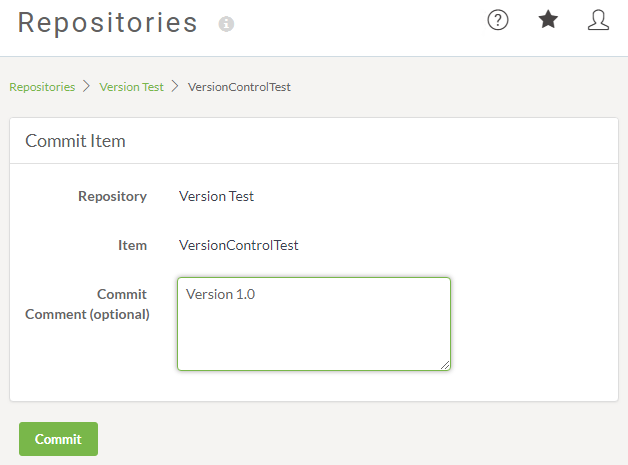
Task: Click the VersionControlTest item value in form
Action: point(239,245)
